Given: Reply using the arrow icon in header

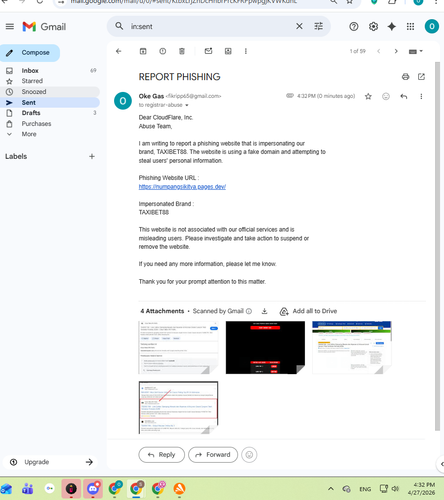Looking at the screenshot, I should point(404,96).
